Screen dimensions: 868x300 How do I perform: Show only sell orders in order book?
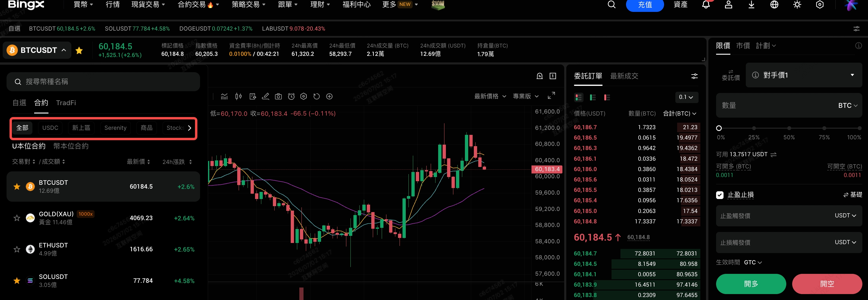[x=607, y=97]
